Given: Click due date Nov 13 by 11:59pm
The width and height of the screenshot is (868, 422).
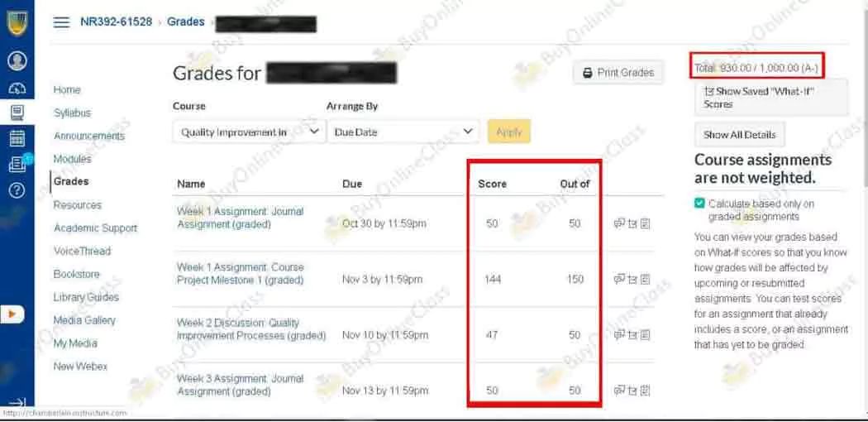Looking at the screenshot, I should (x=384, y=391).
